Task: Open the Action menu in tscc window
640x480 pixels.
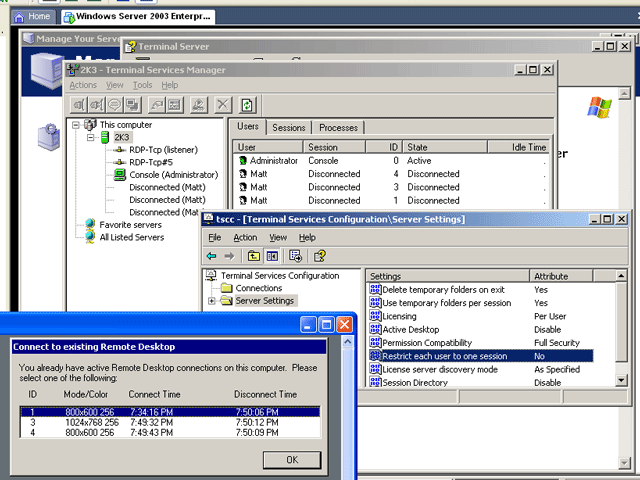Action: (245, 238)
